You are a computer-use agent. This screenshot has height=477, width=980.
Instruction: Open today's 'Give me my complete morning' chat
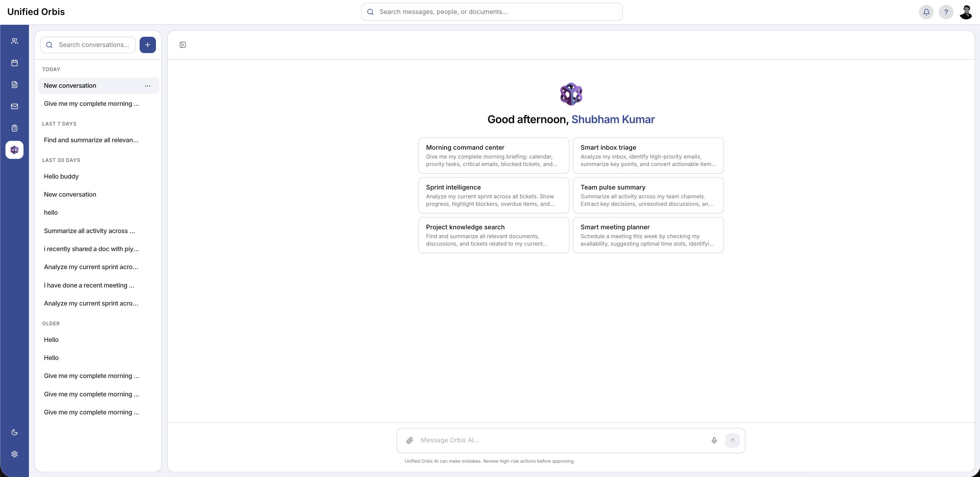[99, 104]
